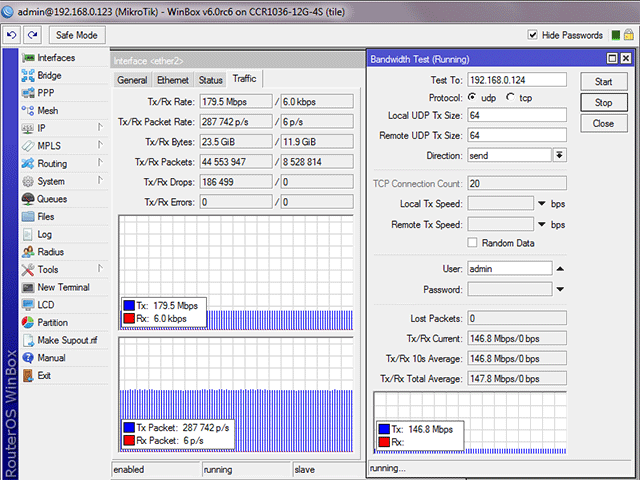This screenshot has width=640, height=480.
Task: Select the Traffic tab
Action: [x=244, y=79]
